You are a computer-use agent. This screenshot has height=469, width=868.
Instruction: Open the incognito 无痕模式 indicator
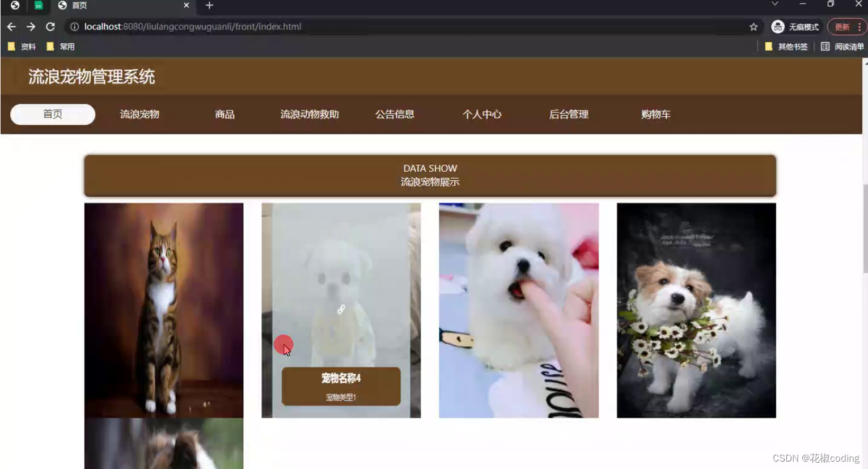click(795, 27)
